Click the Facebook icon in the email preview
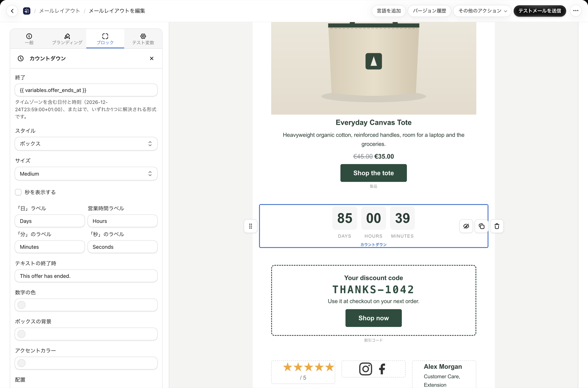 click(x=382, y=369)
